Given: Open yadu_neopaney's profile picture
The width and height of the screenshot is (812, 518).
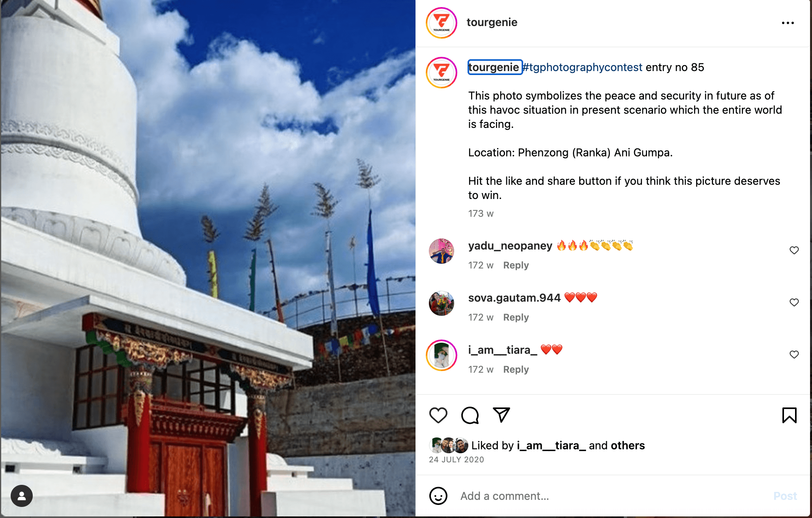Looking at the screenshot, I should tap(442, 251).
